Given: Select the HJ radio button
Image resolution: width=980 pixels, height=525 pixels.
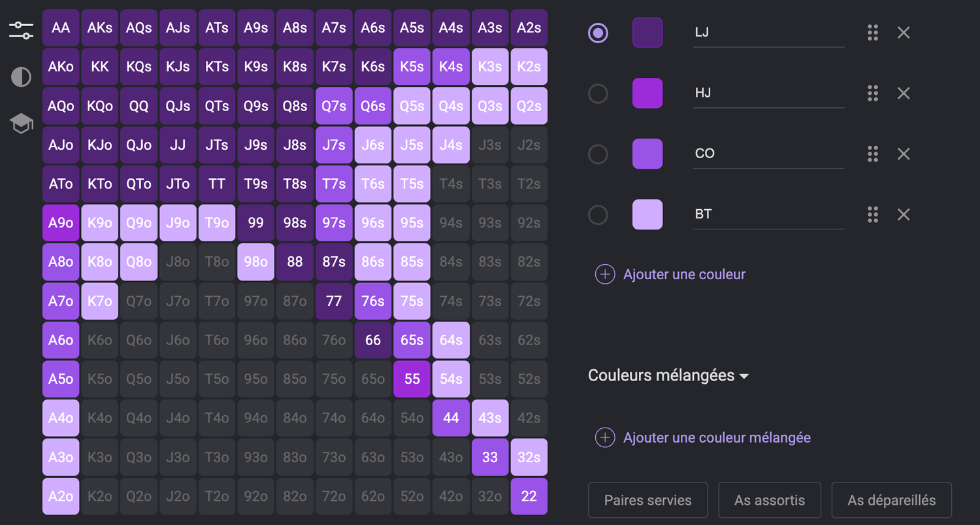Looking at the screenshot, I should tap(598, 93).
